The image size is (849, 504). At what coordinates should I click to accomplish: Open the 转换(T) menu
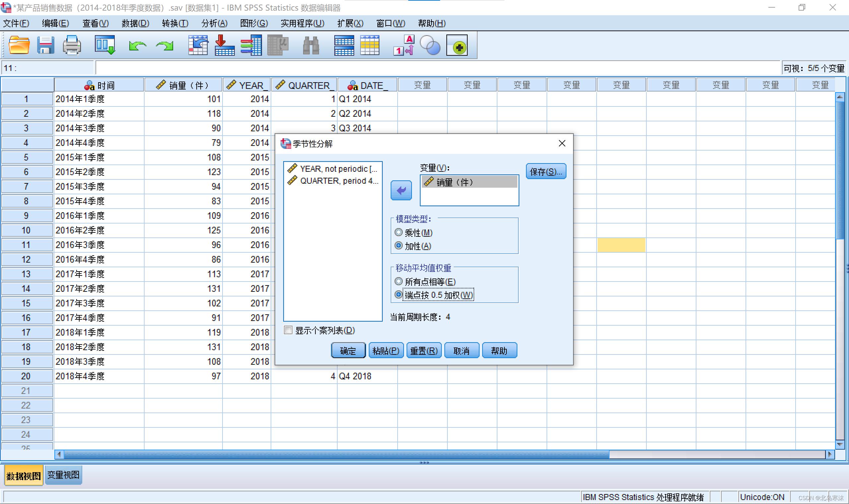click(x=175, y=23)
